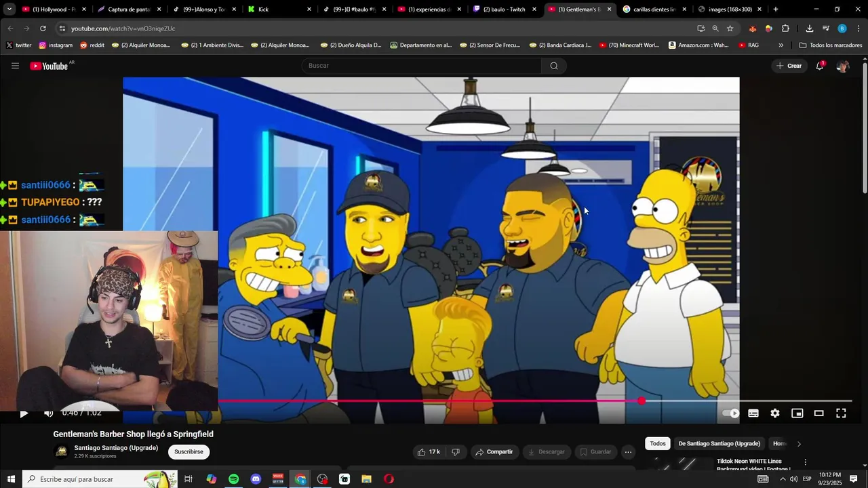The image size is (868, 488).
Task: Open Spotify from the taskbar
Action: coord(233,479)
